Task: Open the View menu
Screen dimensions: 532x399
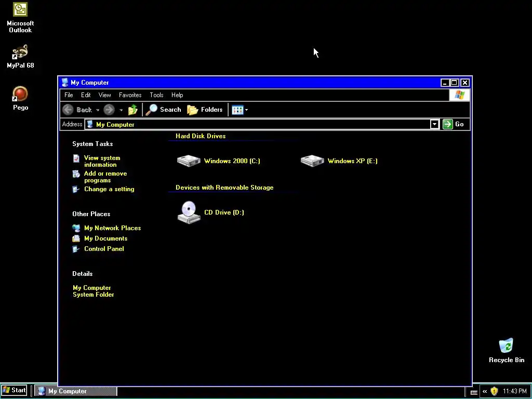Action: coord(104,95)
